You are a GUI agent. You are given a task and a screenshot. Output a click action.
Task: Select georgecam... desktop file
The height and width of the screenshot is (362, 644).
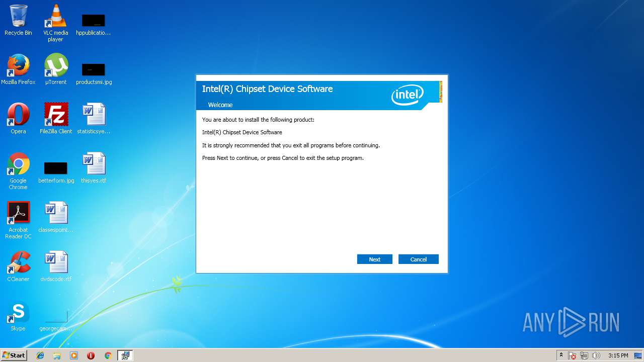[56, 320]
